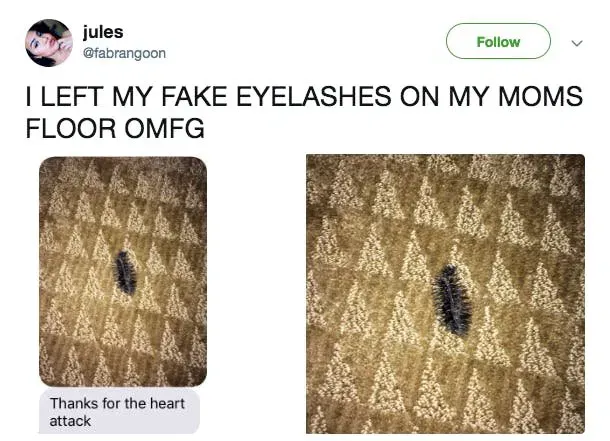
Task: Enlarge the right carpet photo
Action: coord(445,294)
